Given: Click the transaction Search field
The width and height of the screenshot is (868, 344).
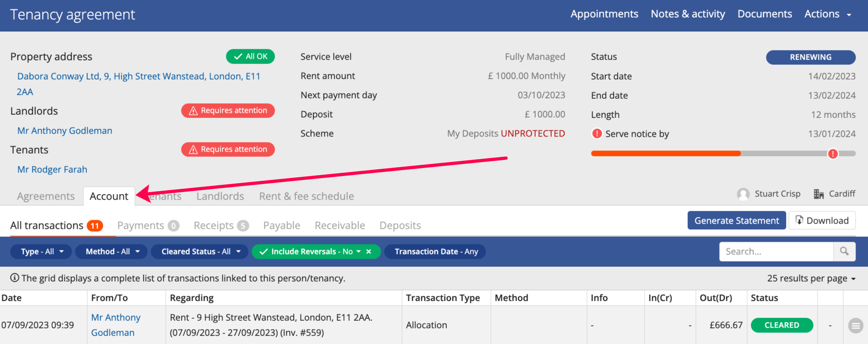Looking at the screenshot, I should click(776, 252).
